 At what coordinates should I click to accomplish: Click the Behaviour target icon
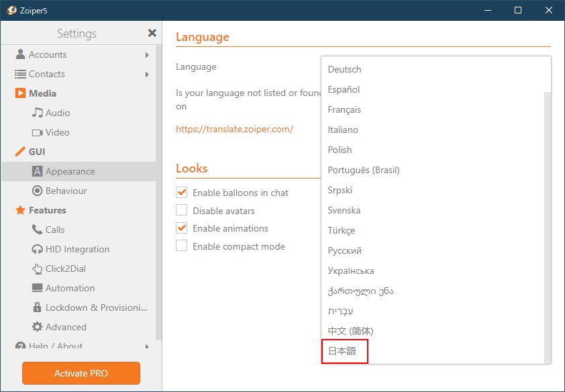(37, 191)
